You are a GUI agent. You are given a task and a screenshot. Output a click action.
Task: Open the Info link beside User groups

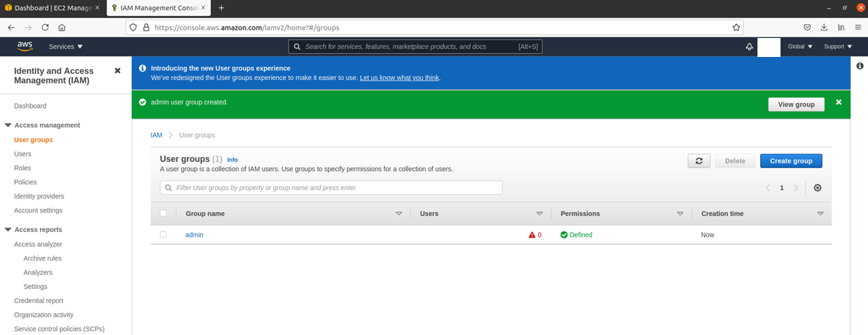(233, 160)
